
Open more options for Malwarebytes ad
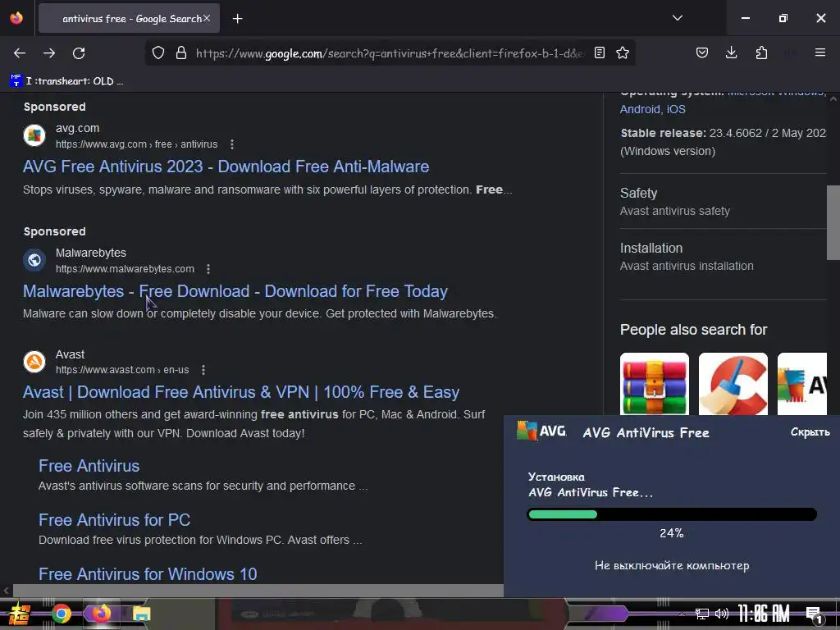click(x=208, y=269)
